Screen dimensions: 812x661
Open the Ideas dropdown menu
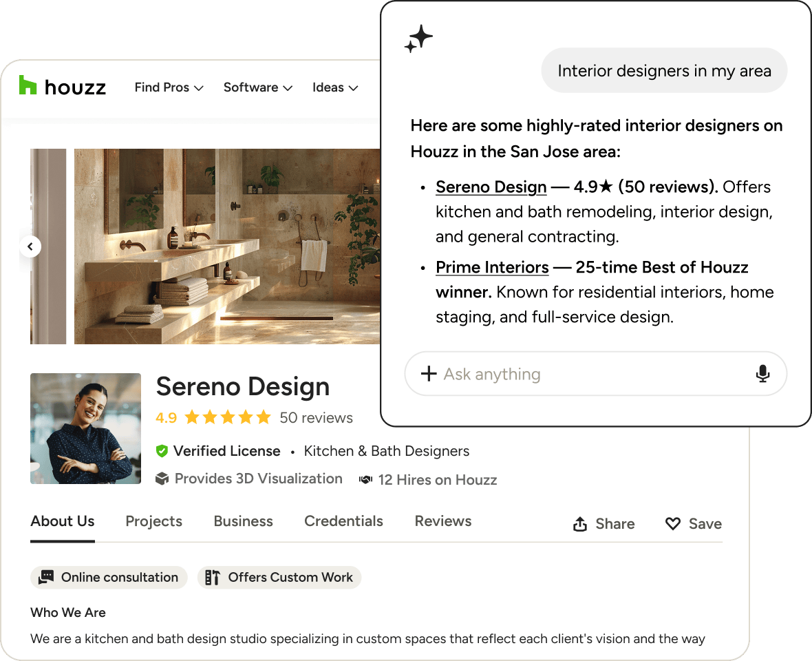point(335,87)
